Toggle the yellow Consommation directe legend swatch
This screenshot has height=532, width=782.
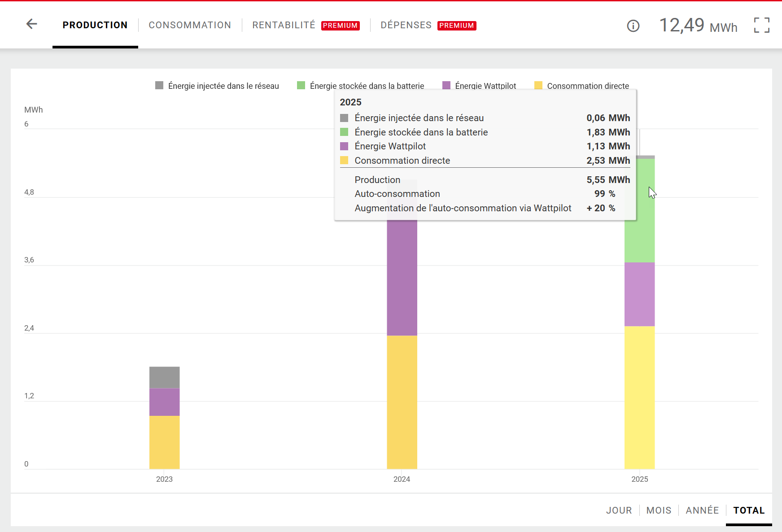(x=538, y=85)
